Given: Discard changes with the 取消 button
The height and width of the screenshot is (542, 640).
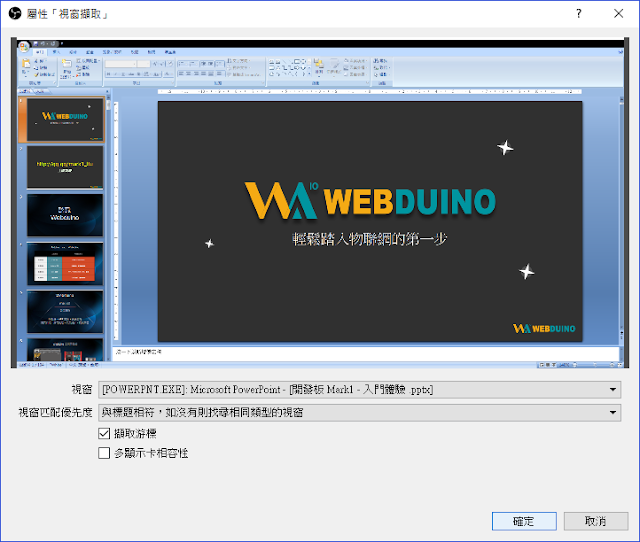Looking at the screenshot, I should pos(596,521).
